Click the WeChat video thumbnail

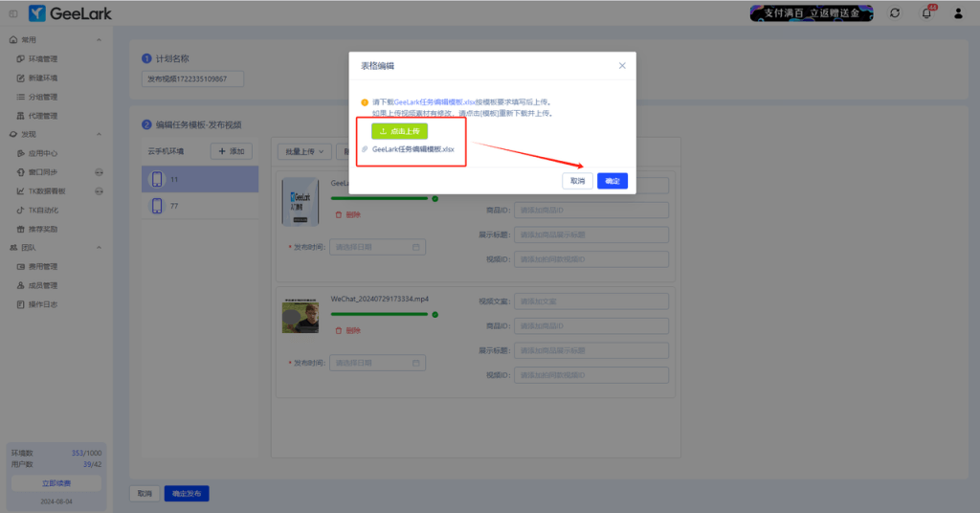(x=301, y=317)
